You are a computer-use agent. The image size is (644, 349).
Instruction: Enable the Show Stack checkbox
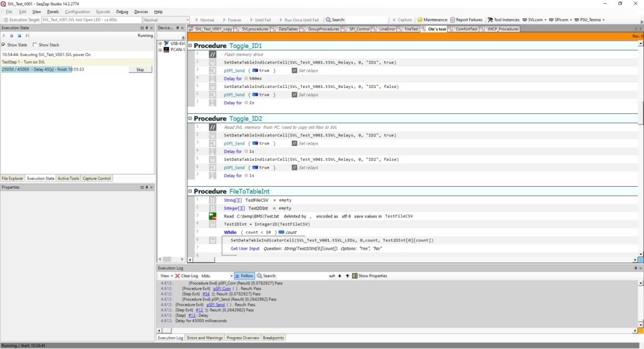pyautogui.click(x=35, y=45)
